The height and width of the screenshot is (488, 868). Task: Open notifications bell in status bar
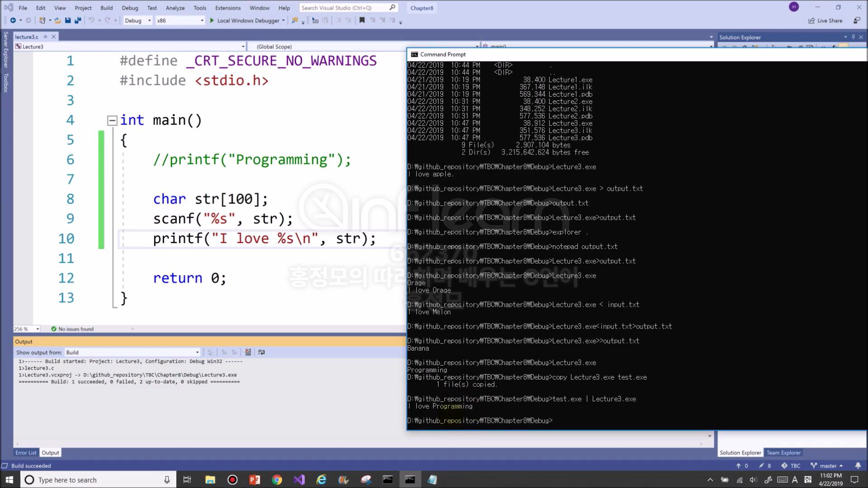click(858, 465)
